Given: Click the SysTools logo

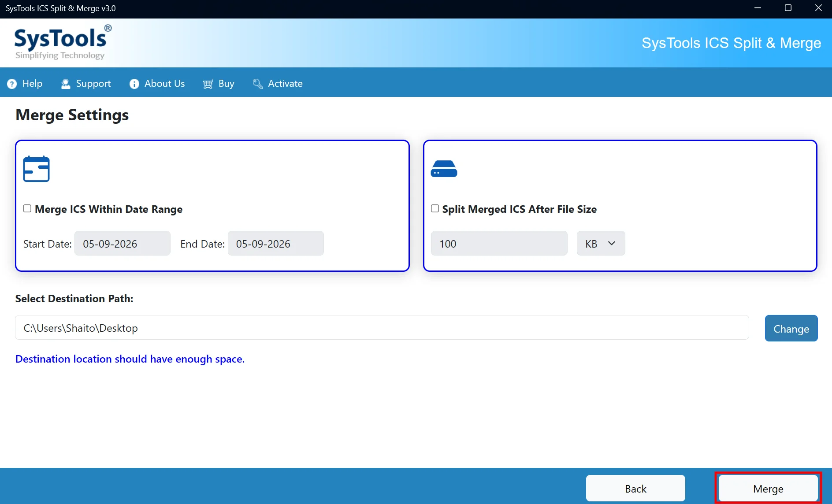Looking at the screenshot, I should [x=63, y=43].
